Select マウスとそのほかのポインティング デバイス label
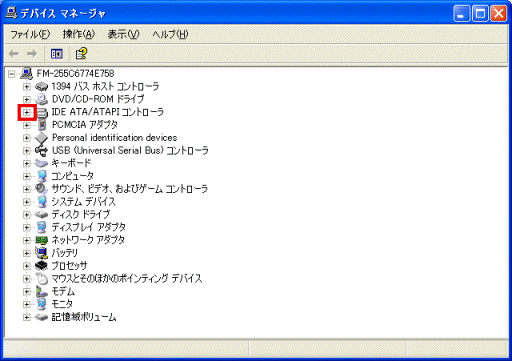The width and height of the screenshot is (512, 361). click(x=127, y=278)
